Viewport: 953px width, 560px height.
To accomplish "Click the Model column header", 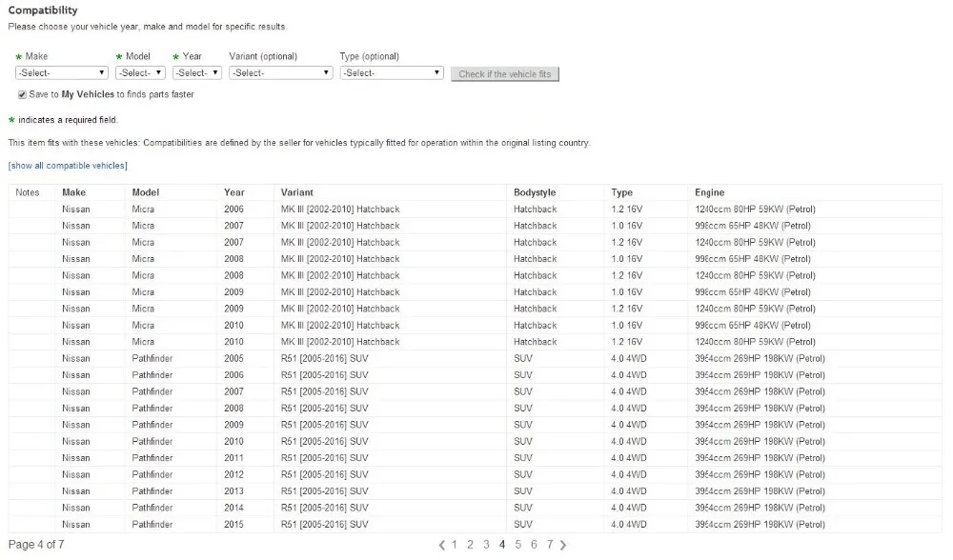I will tap(145, 192).
